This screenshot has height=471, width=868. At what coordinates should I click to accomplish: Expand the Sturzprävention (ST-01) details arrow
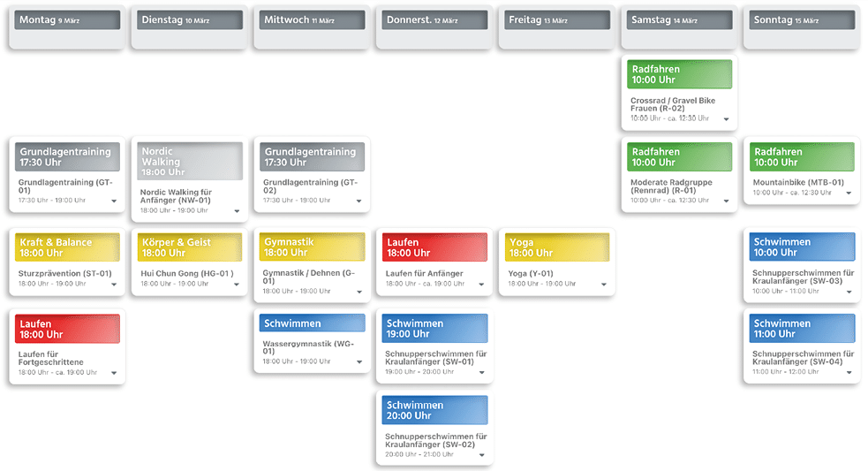(x=114, y=285)
